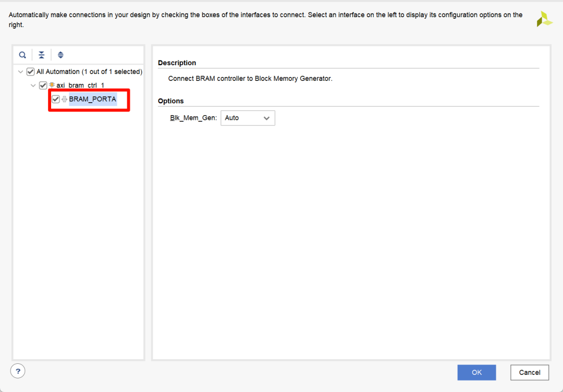Image resolution: width=563 pixels, height=392 pixels.
Task: Collapse the All Automation tree node
Action: click(21, 72)
